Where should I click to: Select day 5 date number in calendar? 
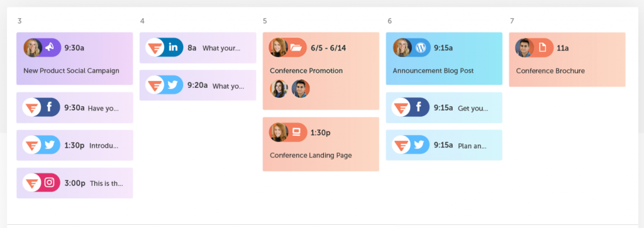click(x=265, y=21)
